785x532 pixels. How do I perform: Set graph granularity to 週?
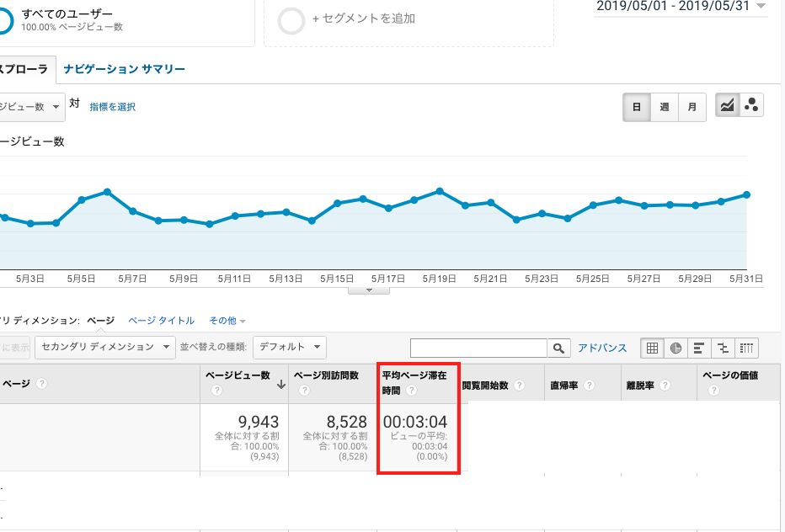pyautogui.click(x=665, y=107)
